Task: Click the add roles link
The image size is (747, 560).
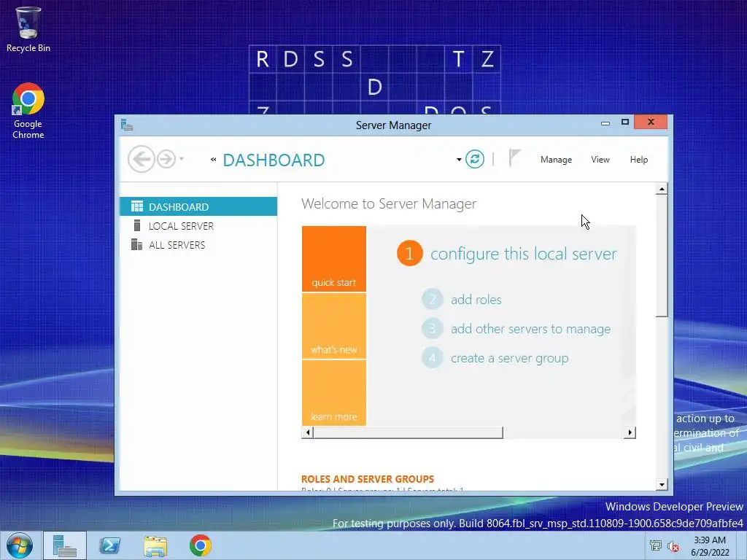Action: [x=476, y=300]
